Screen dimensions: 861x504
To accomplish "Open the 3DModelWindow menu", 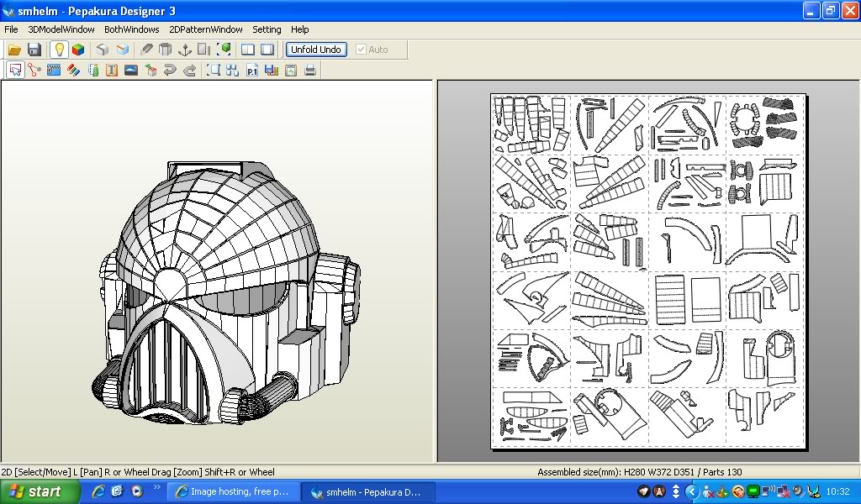I will [x=61, y=29].
